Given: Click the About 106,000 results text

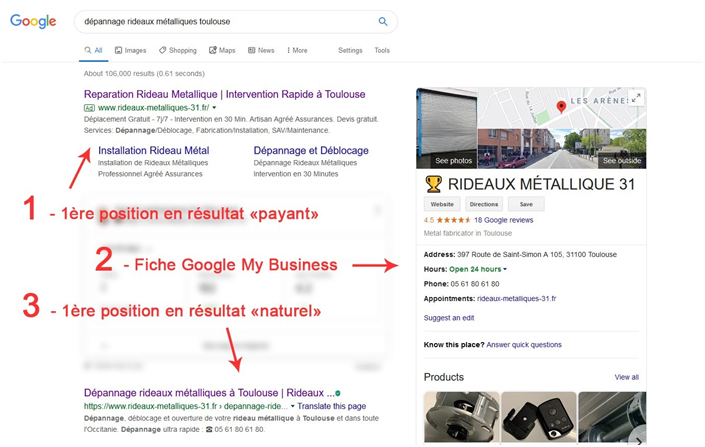Looking at the screenshot, I should (x=144, y=73).
